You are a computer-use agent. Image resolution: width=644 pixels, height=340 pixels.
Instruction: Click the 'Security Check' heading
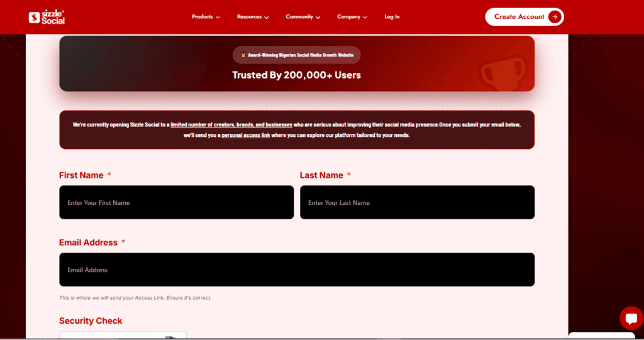(x=91, y=321)
